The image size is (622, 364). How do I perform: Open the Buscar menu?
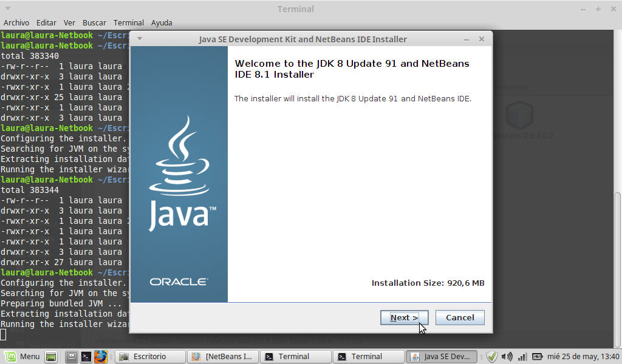coord(94,22)
